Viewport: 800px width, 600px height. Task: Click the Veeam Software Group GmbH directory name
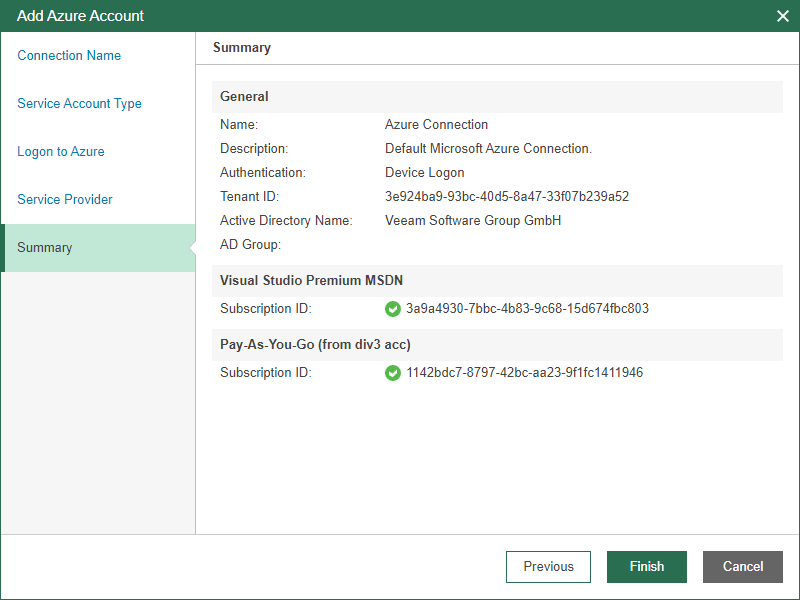(x=473, y=221)
